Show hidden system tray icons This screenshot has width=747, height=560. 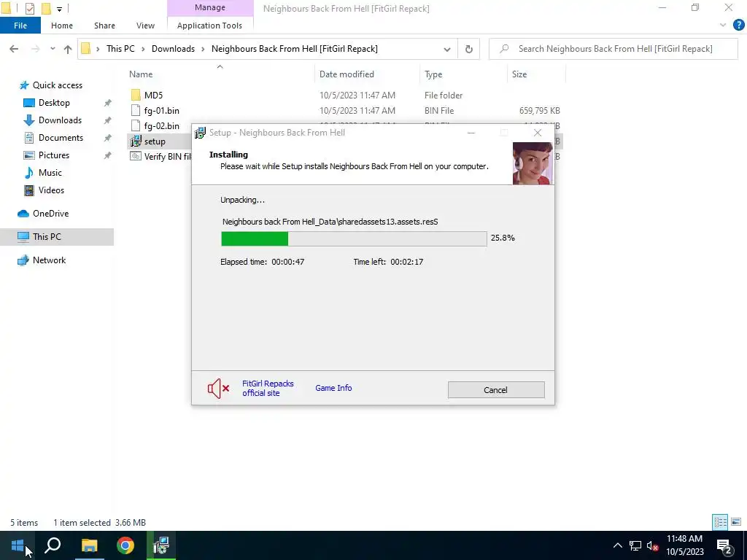pos(617,545)
